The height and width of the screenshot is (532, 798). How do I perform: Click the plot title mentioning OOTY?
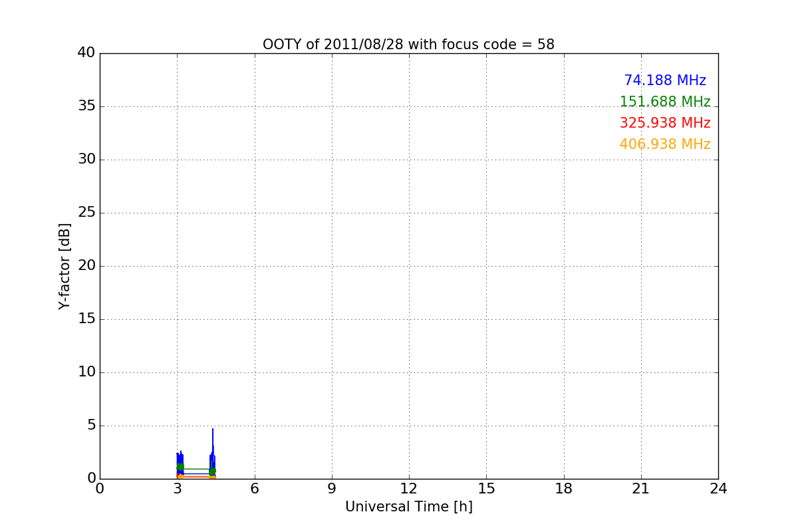[x=408, y=45]
